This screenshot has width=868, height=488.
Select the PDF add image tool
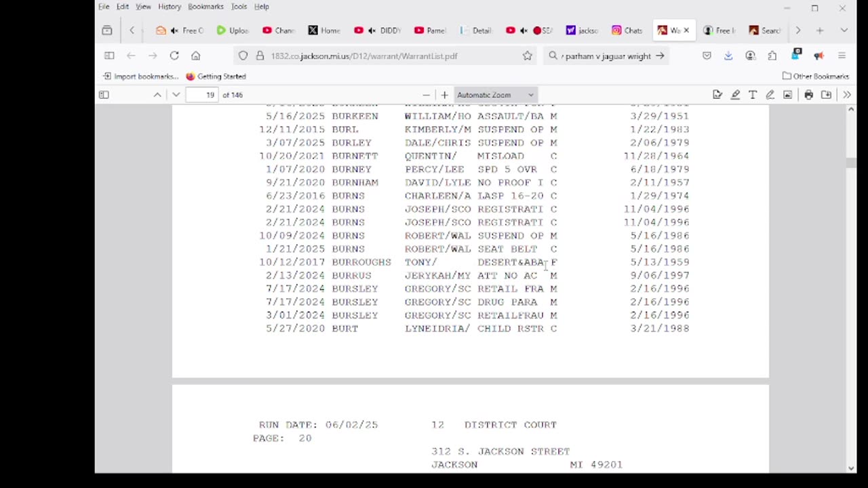pyautogui.click(x=787, y=95)
